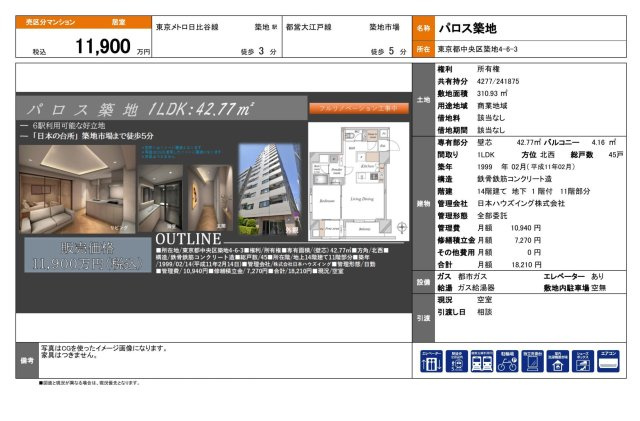Click the 4277/241875 ownership share value
Image resolution: width=640 pixels, height=421 pixels.
(x=498, y=81)
